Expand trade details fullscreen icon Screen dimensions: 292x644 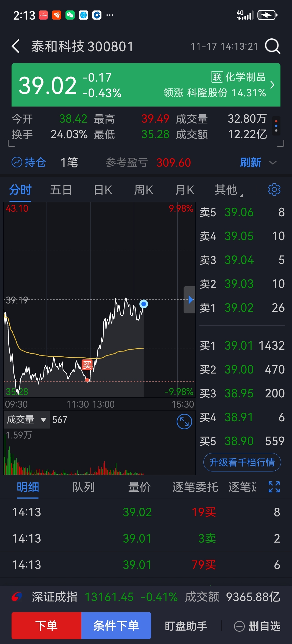point(274,487)
